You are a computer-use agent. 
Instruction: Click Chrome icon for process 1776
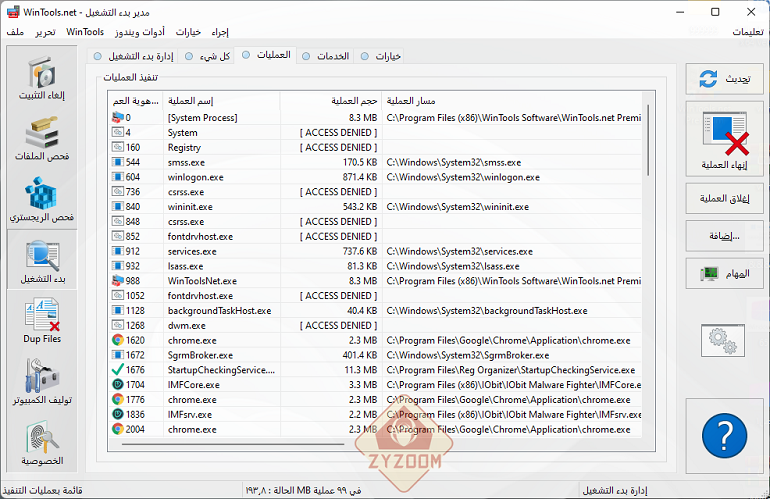[117, 399]
